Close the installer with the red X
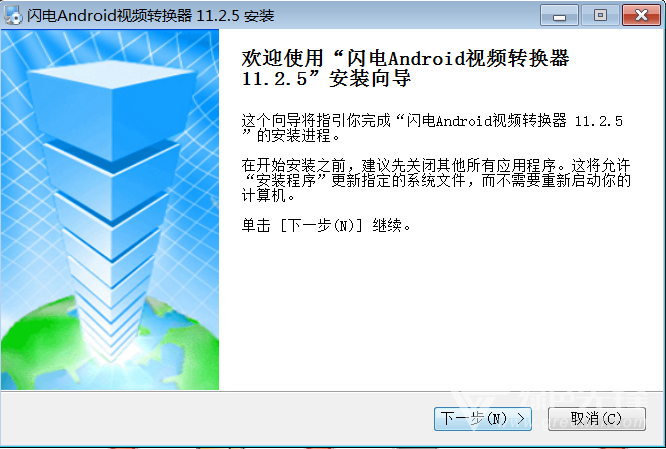 [x=641, y=15]
